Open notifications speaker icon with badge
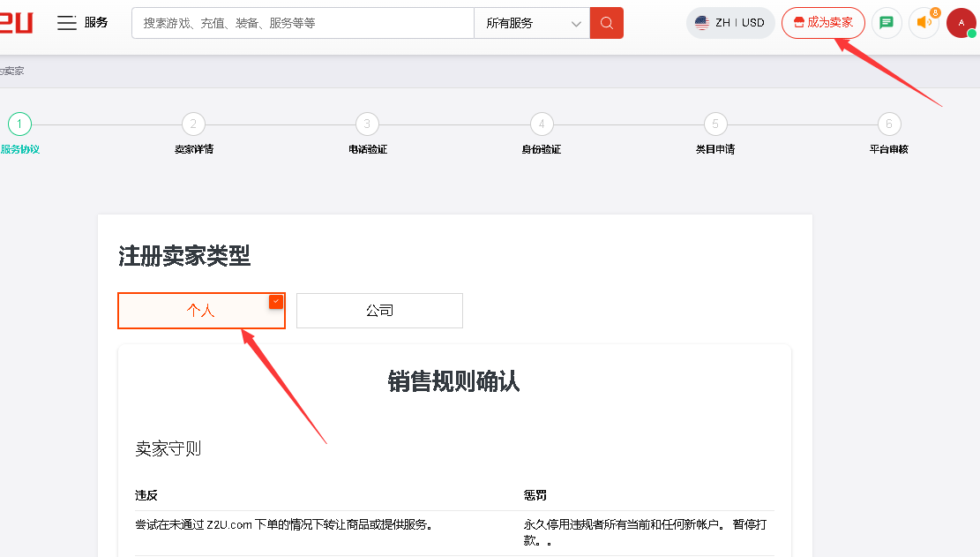Screen dimensions: 980x557 (924, 23)
